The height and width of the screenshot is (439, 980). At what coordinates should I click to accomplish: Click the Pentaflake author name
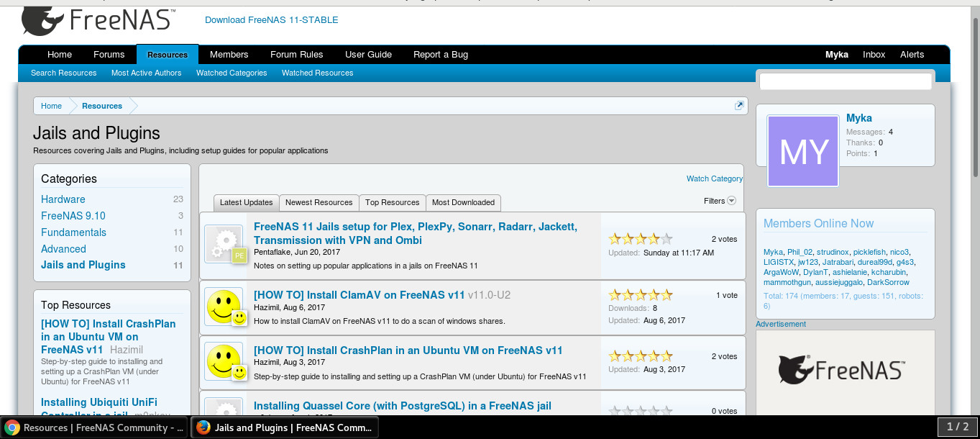(x=273, y=253)
